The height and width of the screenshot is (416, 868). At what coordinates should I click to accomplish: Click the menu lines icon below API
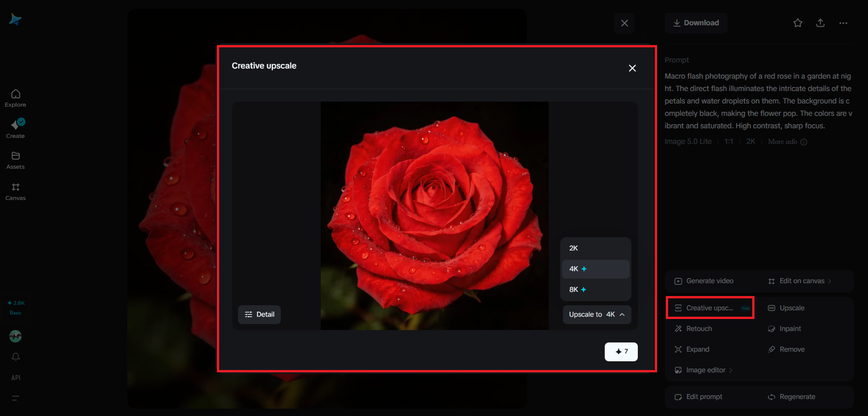16,398
